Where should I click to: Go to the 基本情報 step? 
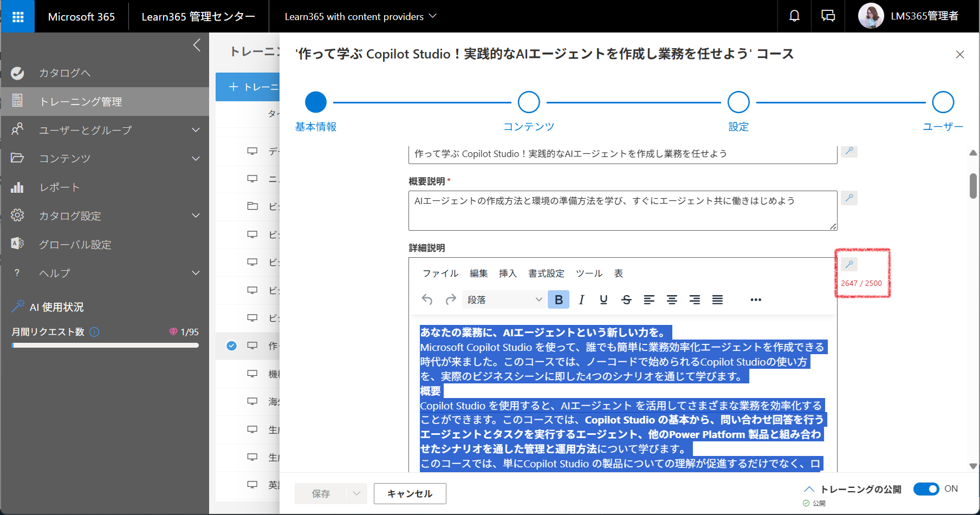coord(316,102)
